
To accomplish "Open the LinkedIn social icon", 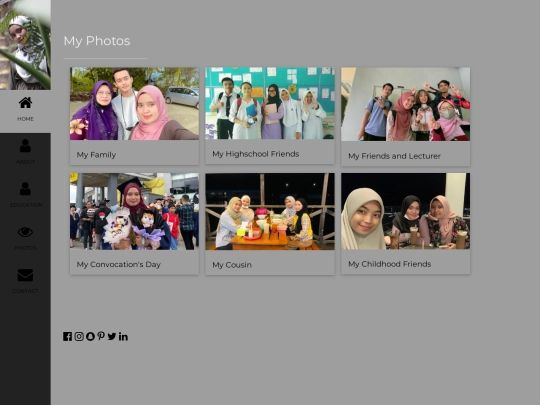I will tap(123, 336).
